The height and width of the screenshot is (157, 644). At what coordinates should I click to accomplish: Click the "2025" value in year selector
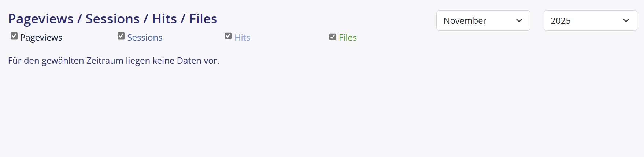(x=560, y=21)
